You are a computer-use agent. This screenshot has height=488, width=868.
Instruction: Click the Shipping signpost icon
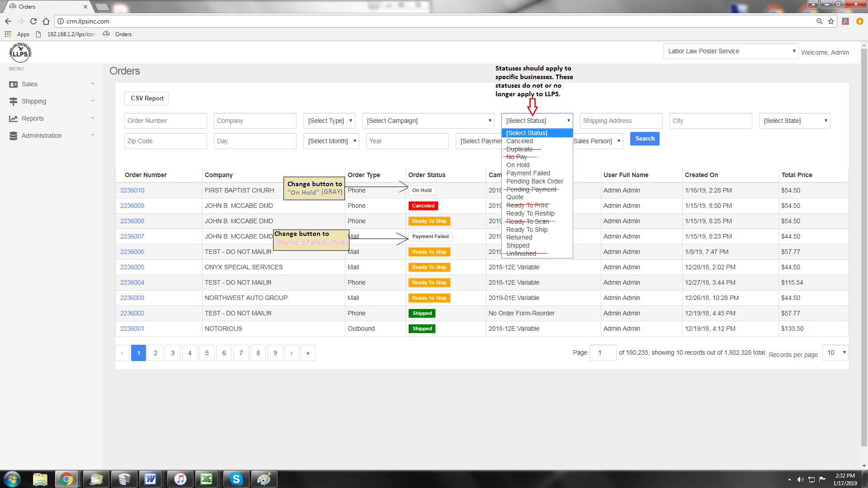[14, 102]
